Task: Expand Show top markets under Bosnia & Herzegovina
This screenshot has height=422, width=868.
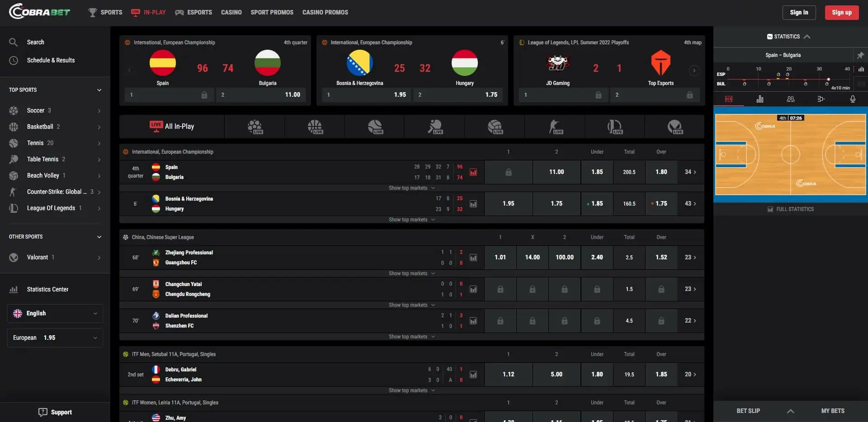Action: click(411, 220)
